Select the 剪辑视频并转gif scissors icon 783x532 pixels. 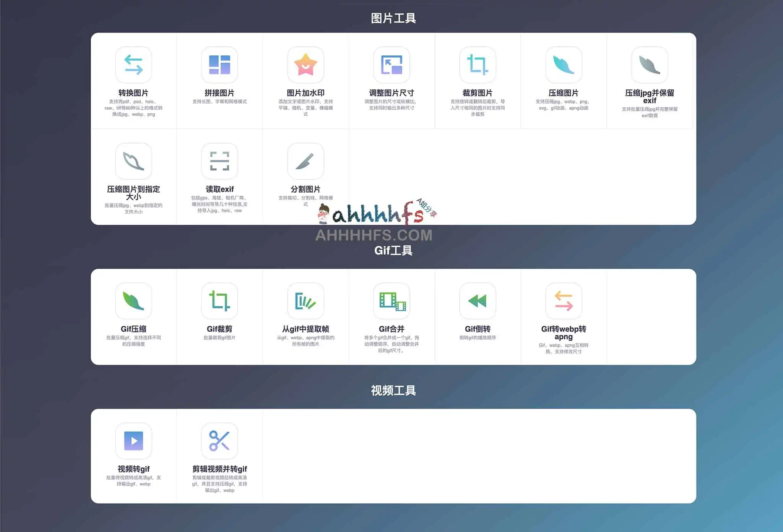pos(219,441)
